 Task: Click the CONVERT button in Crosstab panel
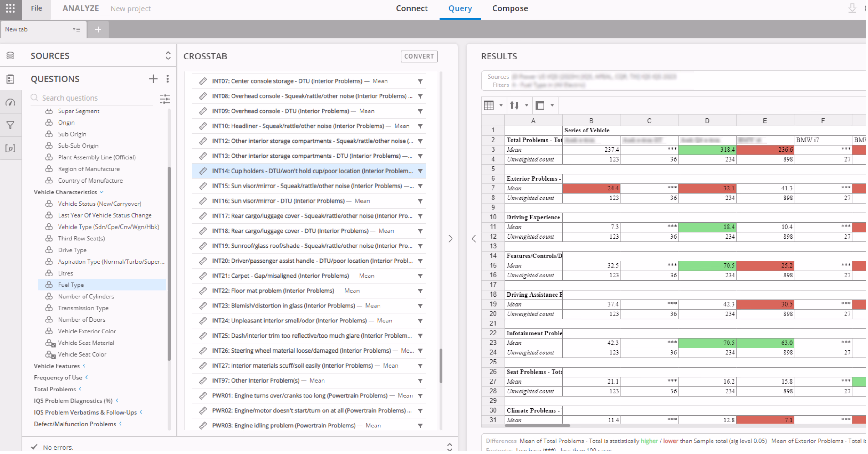[419, 56]
